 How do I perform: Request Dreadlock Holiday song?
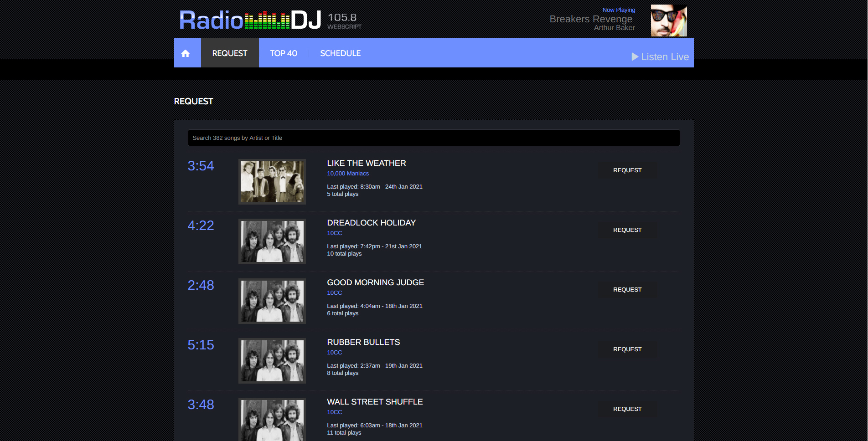pos(627,230)
